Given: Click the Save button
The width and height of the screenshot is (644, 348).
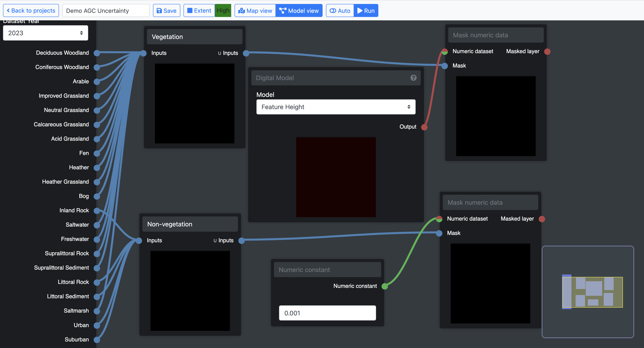Looking at the screenshot, I should click(167, 11).
